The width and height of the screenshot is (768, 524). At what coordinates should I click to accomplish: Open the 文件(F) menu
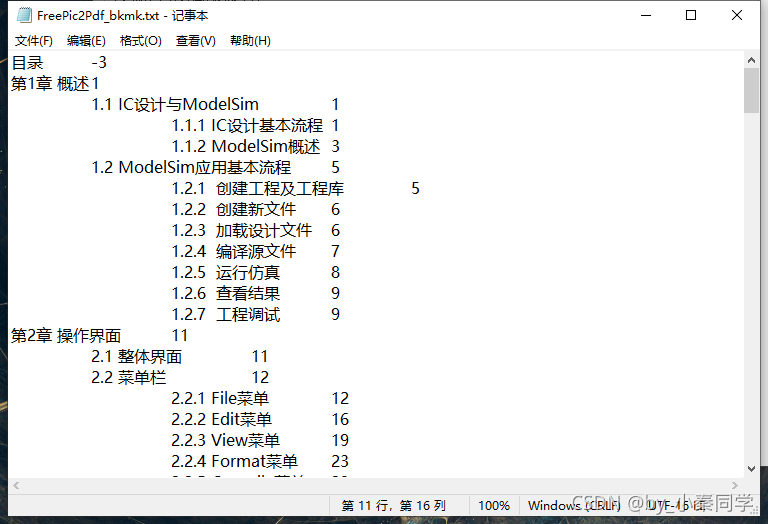(34, 41)
